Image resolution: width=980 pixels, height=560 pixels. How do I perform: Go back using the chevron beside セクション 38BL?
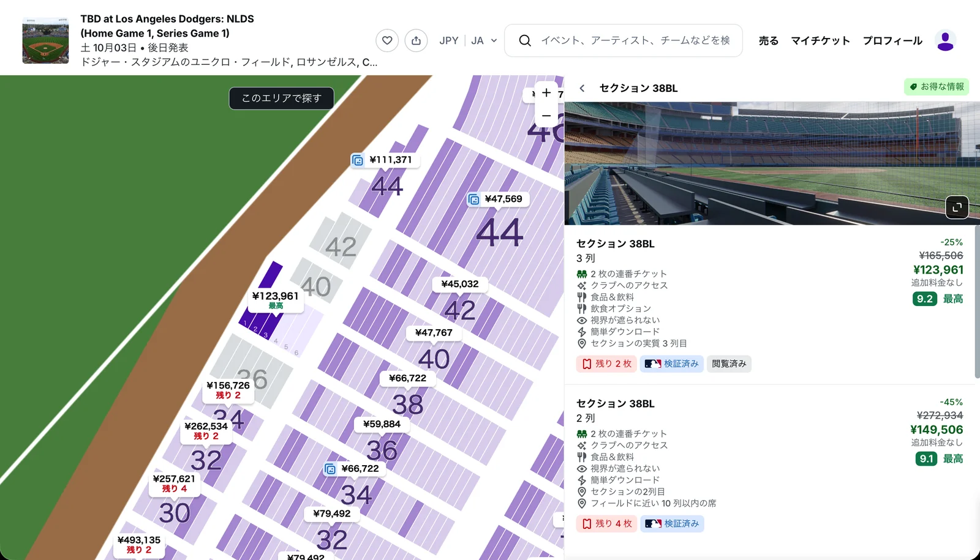coord(582,88)
